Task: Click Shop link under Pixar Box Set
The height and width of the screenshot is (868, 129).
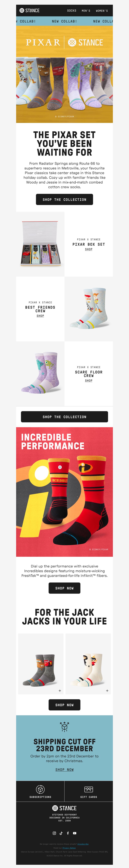Action: click(89, 249)
